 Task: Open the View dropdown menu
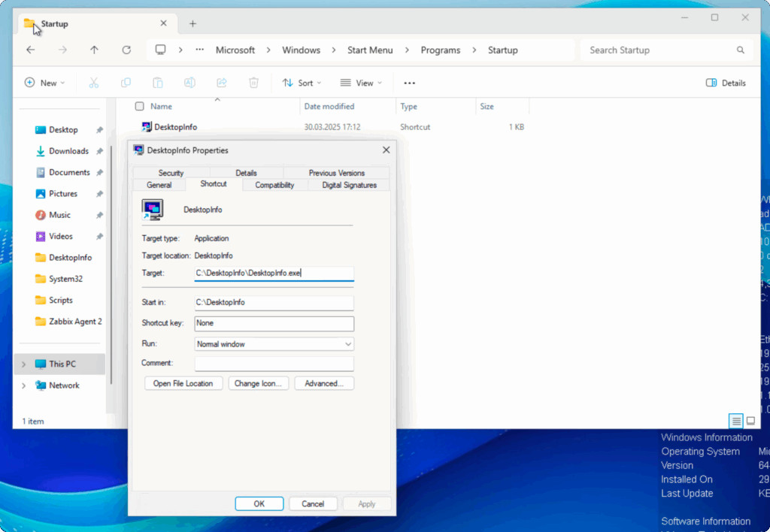(361, 83)
